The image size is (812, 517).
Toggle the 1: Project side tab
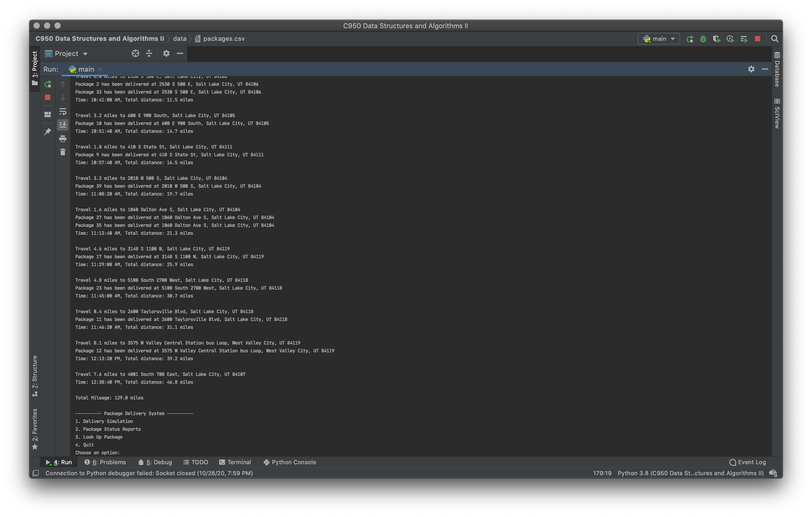pos(35,68)
